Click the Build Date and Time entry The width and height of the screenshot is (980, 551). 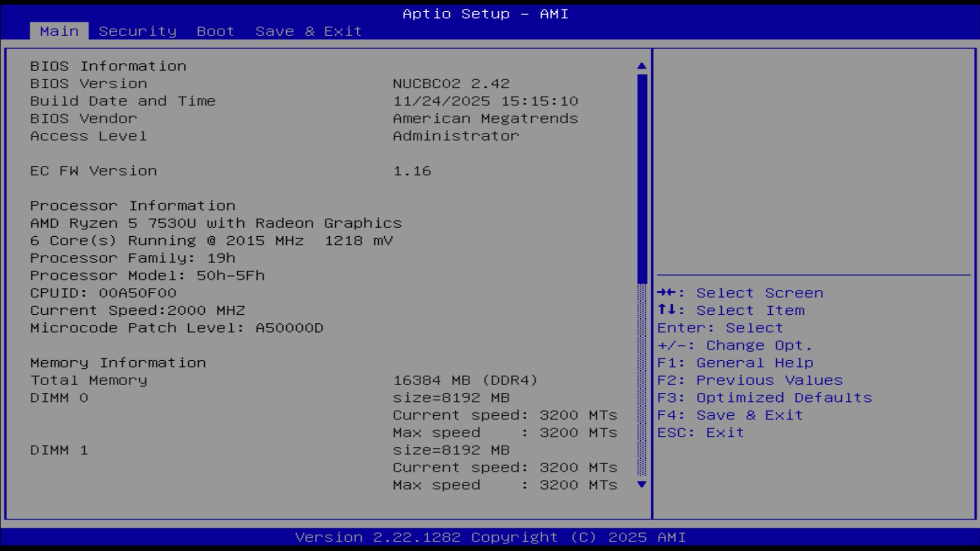(x=122, y=101)
